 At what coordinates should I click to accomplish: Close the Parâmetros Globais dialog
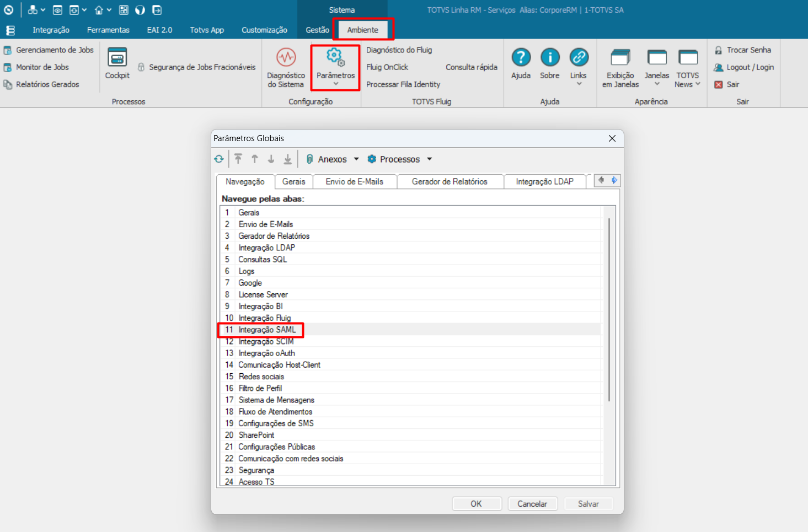click(612, 138)
